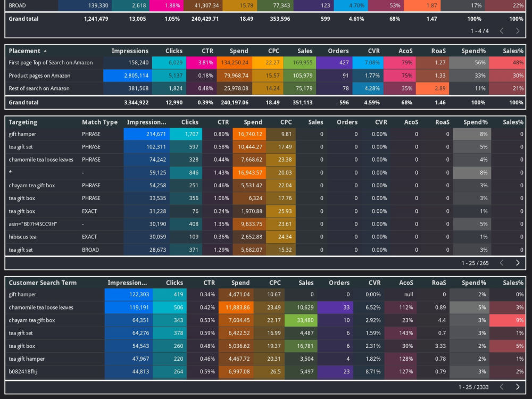
Task: Click chayam tea gift box targeting row
Action: point(265,185)
